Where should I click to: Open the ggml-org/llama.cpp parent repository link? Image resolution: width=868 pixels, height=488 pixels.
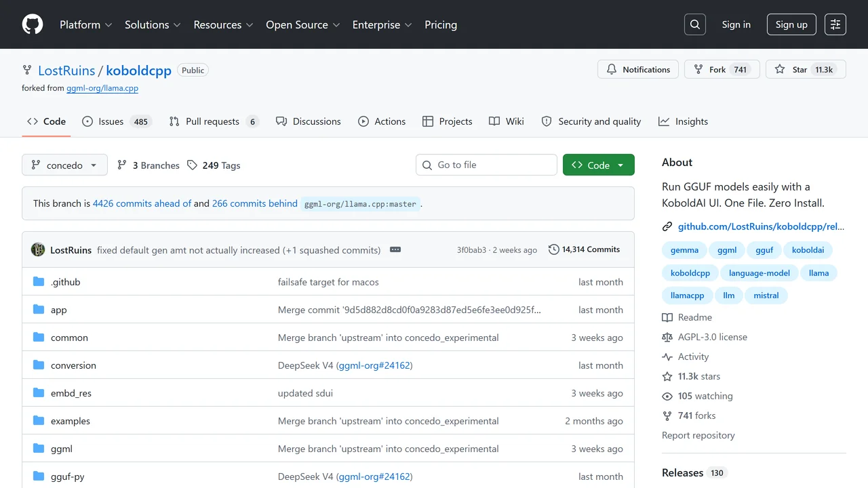(x=102, y=88)
